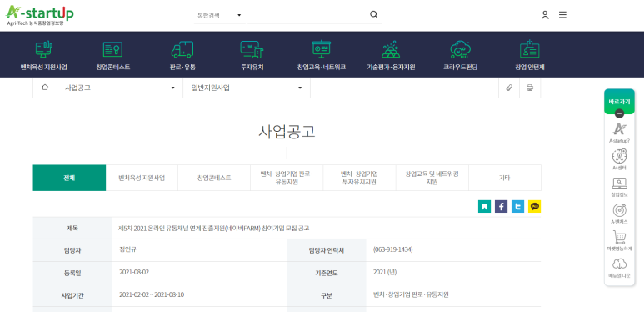
Task: Expand the 사업공고 breadcrumb dropdown
Action: coord(120,88)
